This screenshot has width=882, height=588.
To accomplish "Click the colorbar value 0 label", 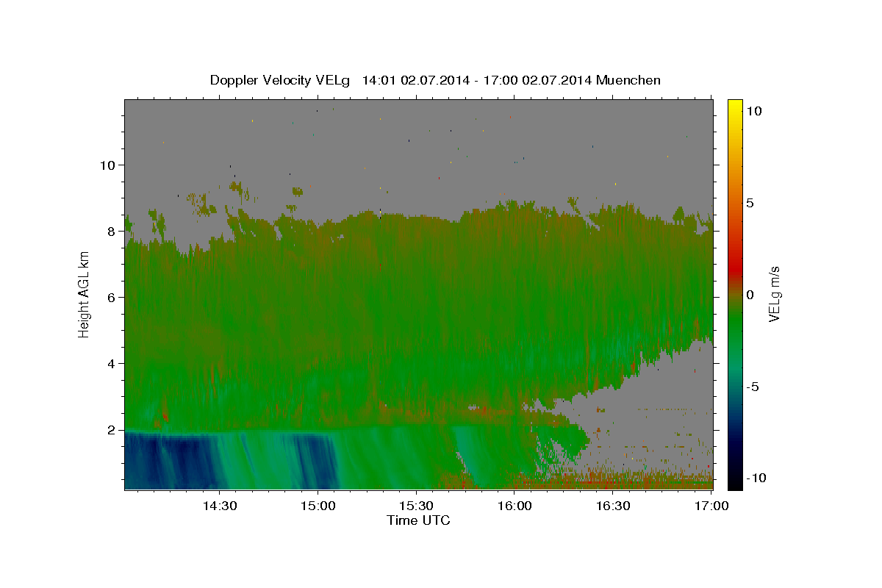I will 750,295.
